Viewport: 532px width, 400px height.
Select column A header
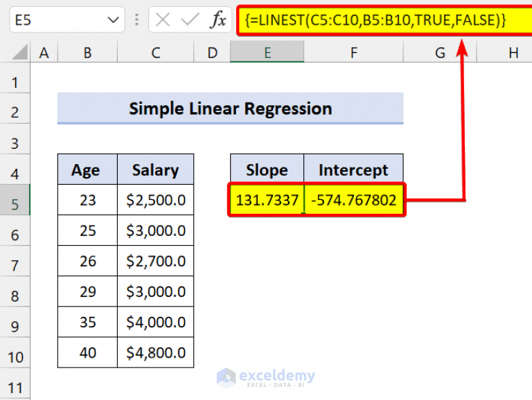point(44,53)
